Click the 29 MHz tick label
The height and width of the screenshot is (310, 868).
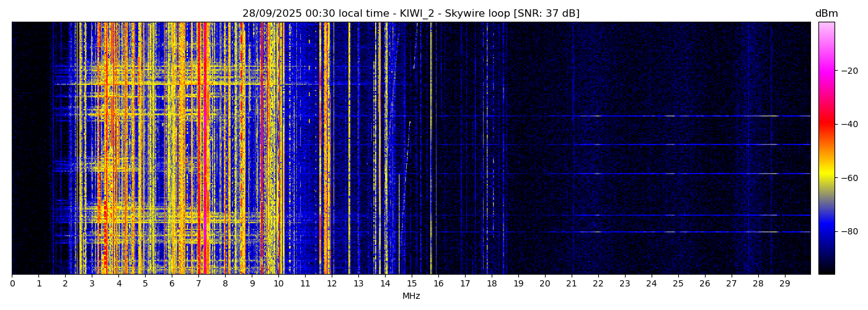click(784, 284)
